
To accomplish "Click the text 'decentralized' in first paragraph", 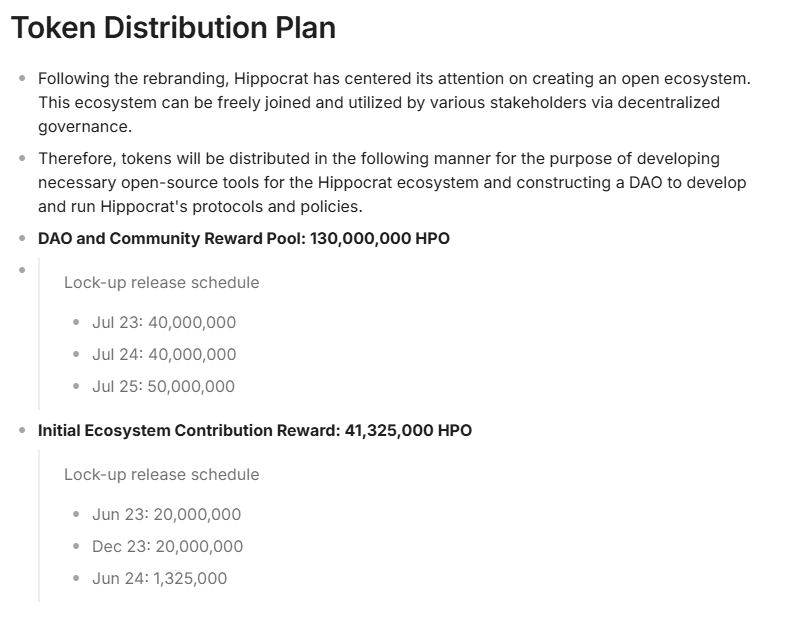I will (x=669, y=103).
